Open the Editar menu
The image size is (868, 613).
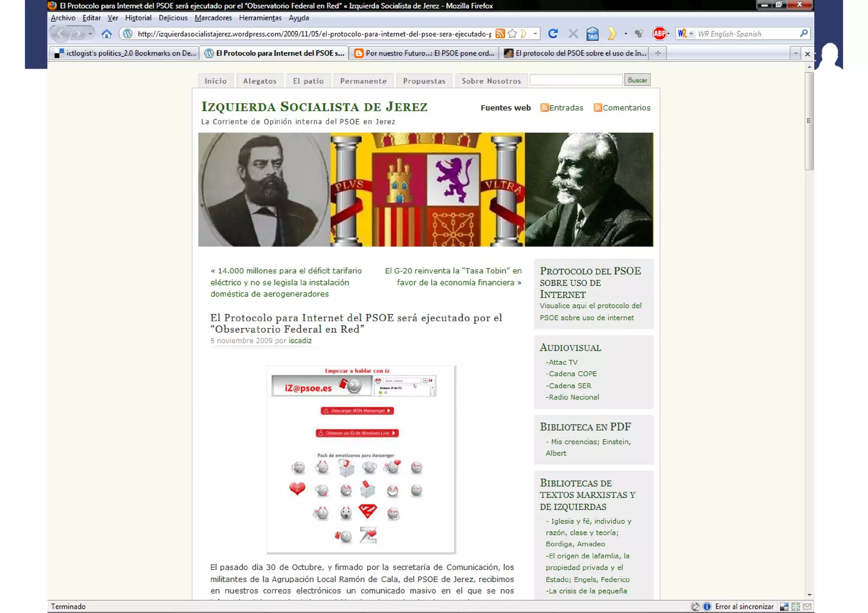point(92,18)
